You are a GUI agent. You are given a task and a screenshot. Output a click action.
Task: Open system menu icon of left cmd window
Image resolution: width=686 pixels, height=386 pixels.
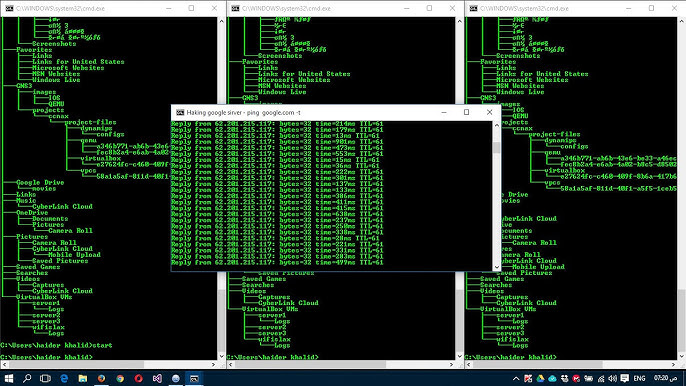point(9,8)
